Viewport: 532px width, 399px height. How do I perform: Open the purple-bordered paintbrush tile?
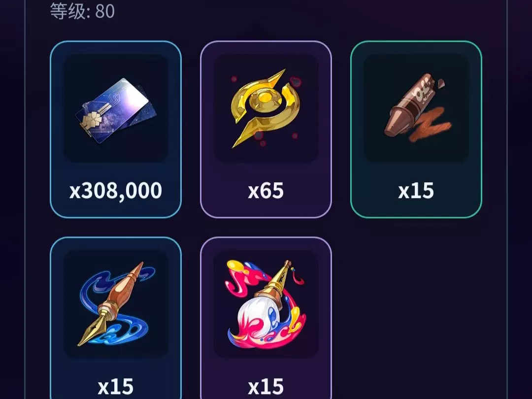coord(266,318)
